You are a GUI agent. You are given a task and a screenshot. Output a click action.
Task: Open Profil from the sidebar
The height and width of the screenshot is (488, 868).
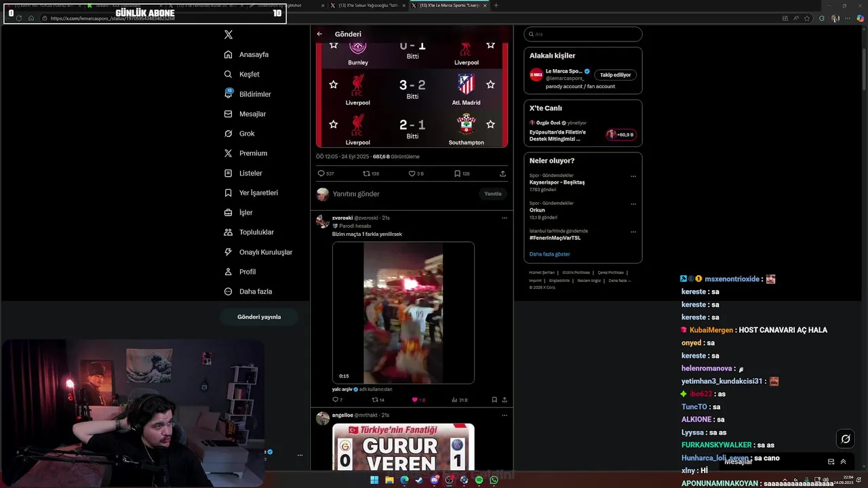click(240, 272)
